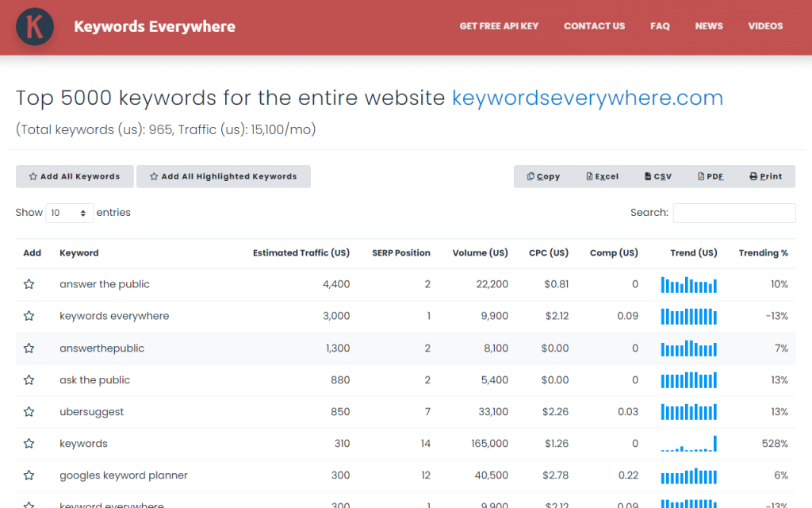Select the PDF export icon

(701, 176)
